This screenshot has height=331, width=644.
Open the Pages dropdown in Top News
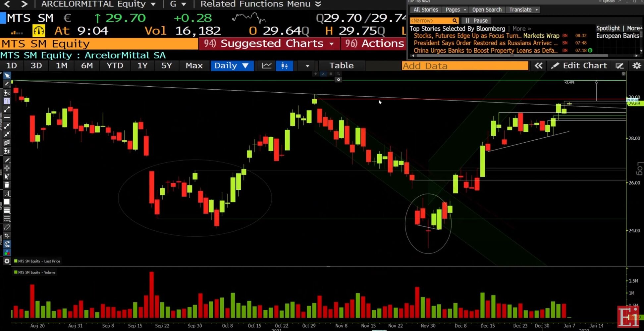pos(456,10)
